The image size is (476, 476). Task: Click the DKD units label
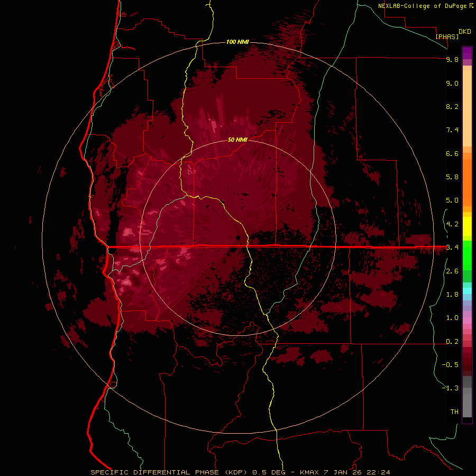pos(465,32)
